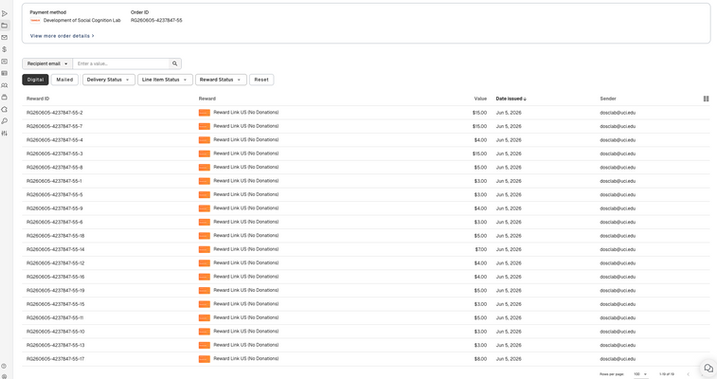This screenshot has height=379, width=717.
Task: Click the Reward ID column header
Action: 38,99
